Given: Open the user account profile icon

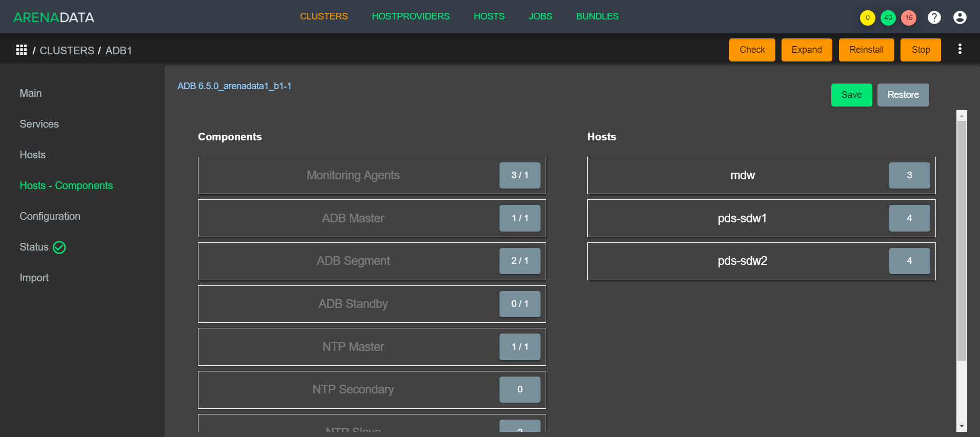Looking at the screenshot, I should [960, 17].
